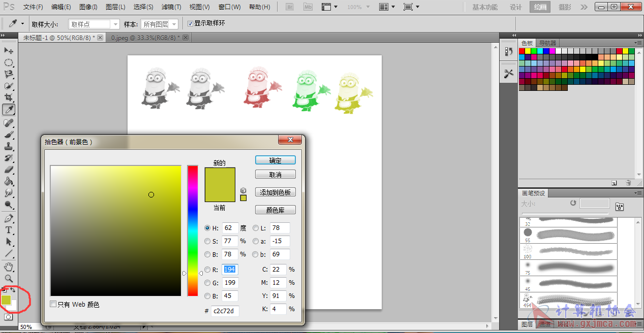
Task: Select the History Brush tool
Action: 9,158
